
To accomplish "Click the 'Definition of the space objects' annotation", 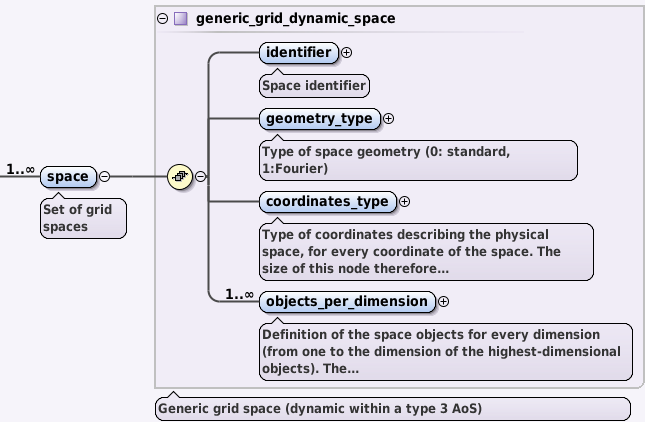I will click(445, 351).
